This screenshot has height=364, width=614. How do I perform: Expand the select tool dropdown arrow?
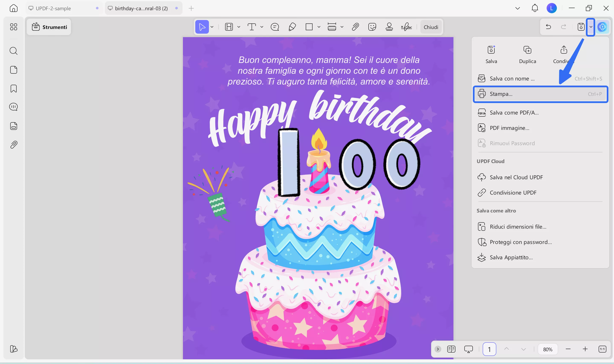click(212, 27)
